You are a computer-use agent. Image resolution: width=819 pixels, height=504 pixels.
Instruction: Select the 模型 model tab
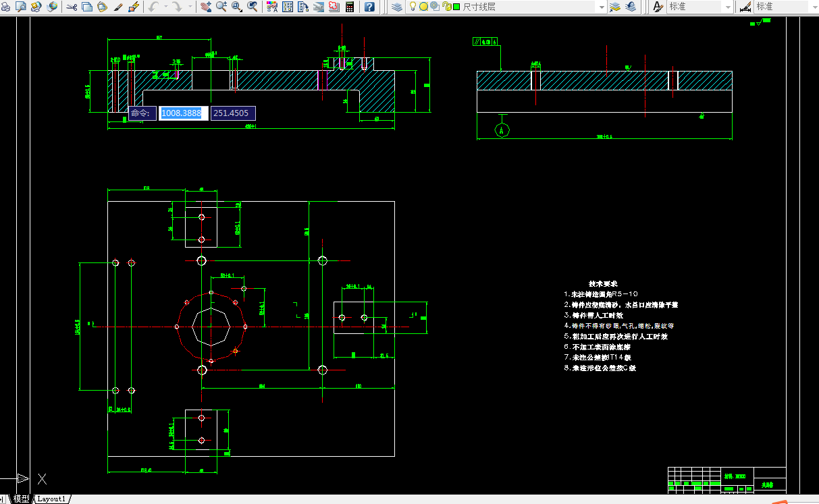tap(21, 499)
